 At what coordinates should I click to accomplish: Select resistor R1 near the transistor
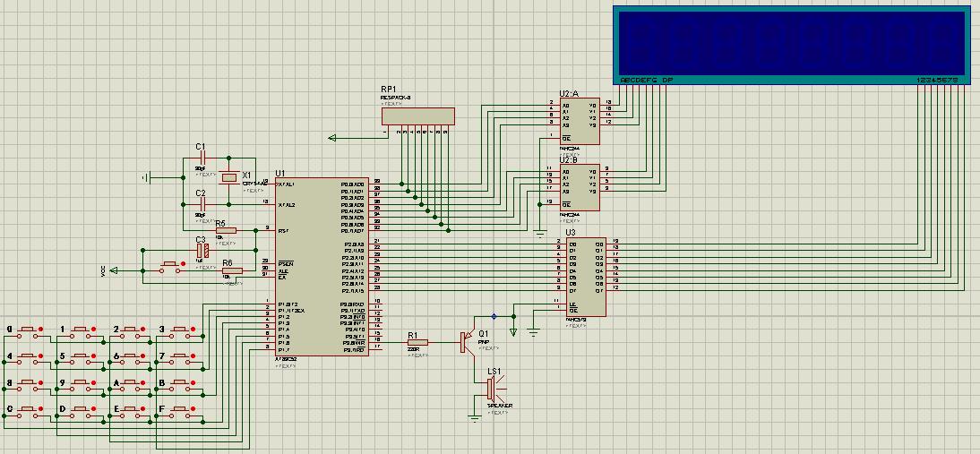pyautogui.click(x=417, y=342)
